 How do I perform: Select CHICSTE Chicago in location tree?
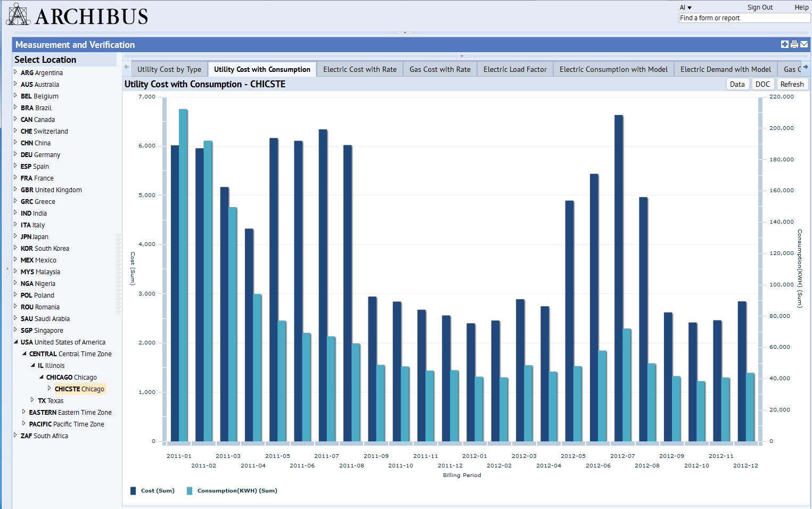coord(79,389)
